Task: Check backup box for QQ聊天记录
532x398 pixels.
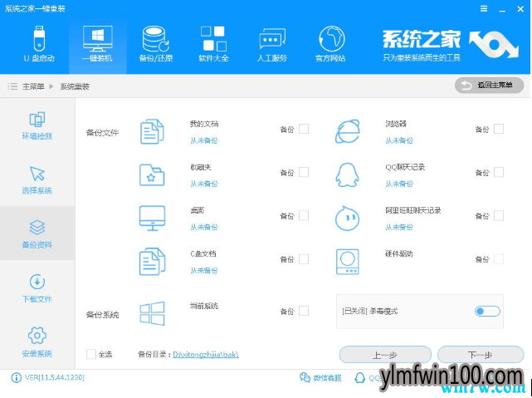Action: pos(499,172)
